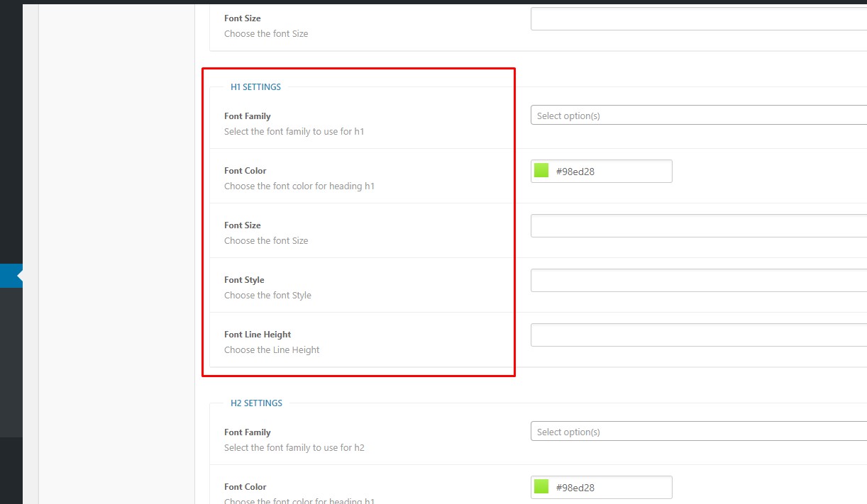Viewport: 867px width, 504px height.
Task: Click the H1 hex color text field
Action: point(610,171)
